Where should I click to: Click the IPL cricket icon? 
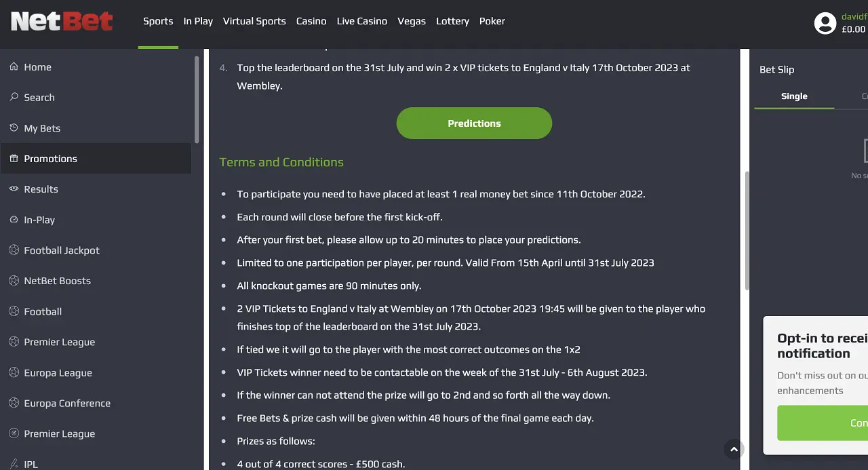click(14, 464)
